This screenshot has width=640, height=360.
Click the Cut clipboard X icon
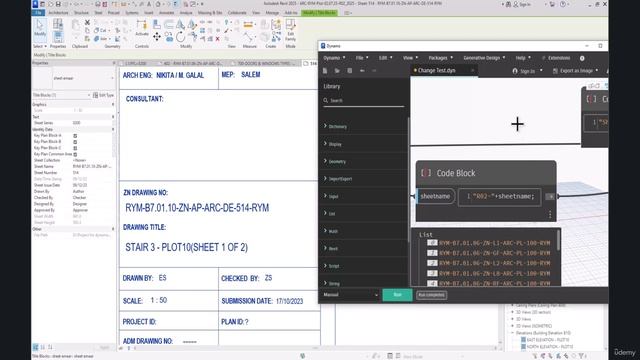coord(87,22)
